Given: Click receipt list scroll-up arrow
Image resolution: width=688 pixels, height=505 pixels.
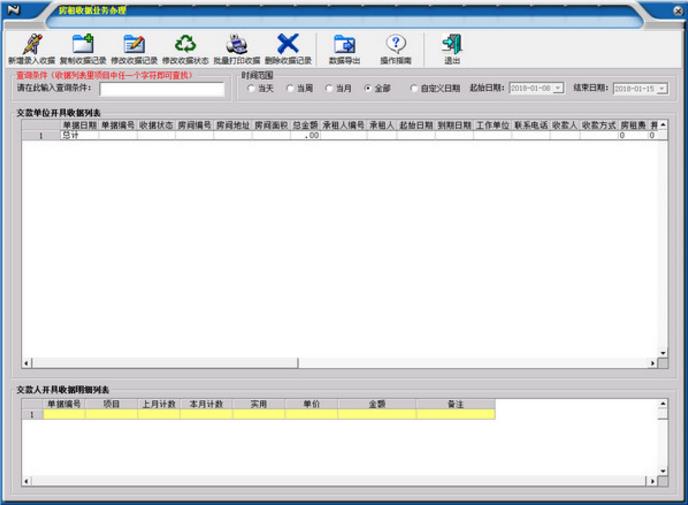Looking at the screenshot, I should 663,125.
